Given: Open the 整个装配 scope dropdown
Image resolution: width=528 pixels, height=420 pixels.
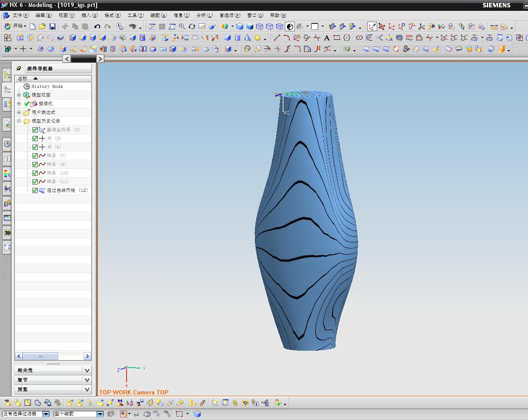Looking at the screenshot, I should point(100,414).
